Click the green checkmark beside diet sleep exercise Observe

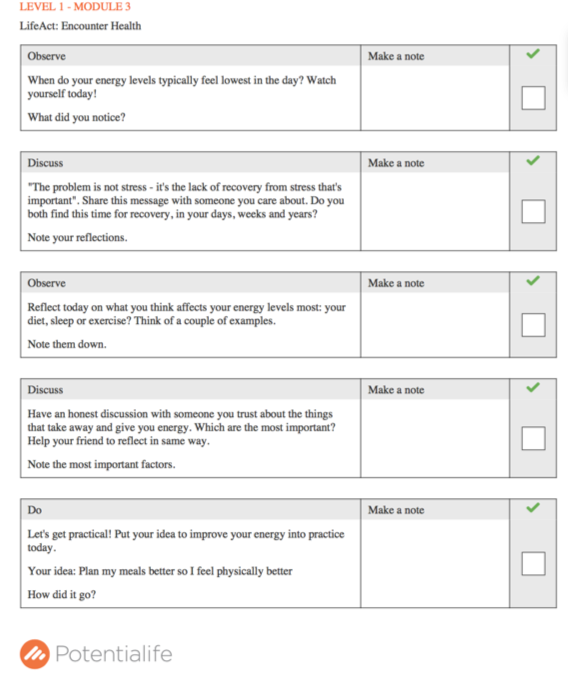pos(533,281)
